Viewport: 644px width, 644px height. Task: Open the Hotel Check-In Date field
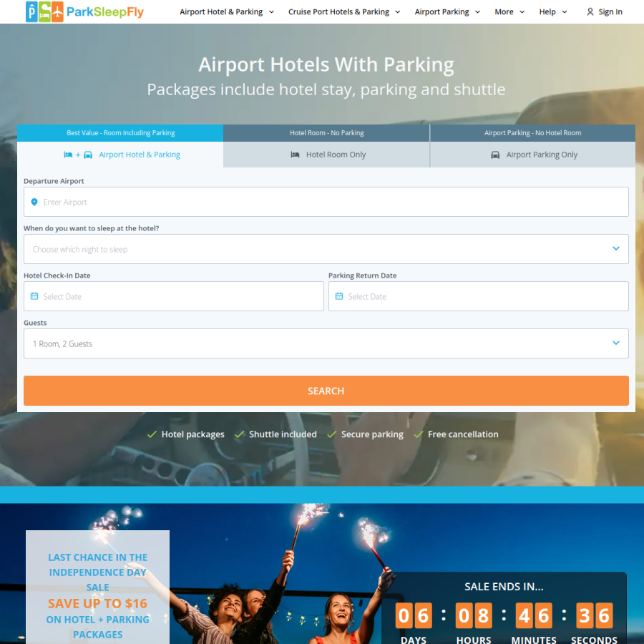174,296
